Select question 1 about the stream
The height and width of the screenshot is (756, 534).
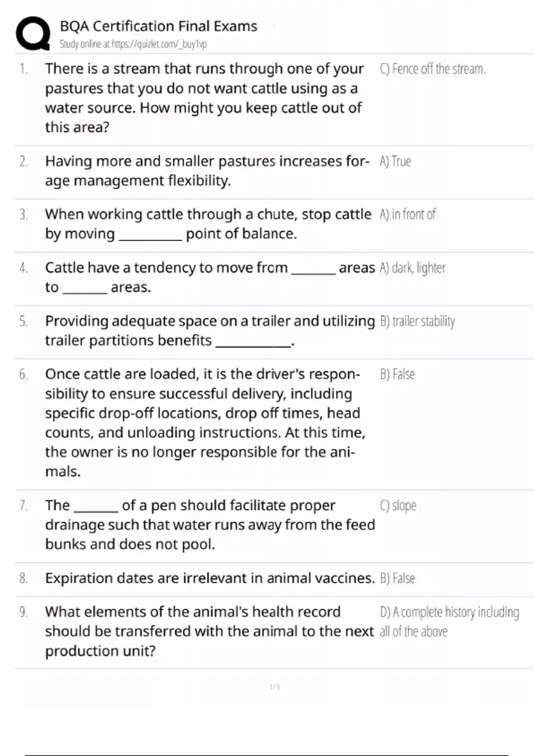pos(204,98)
